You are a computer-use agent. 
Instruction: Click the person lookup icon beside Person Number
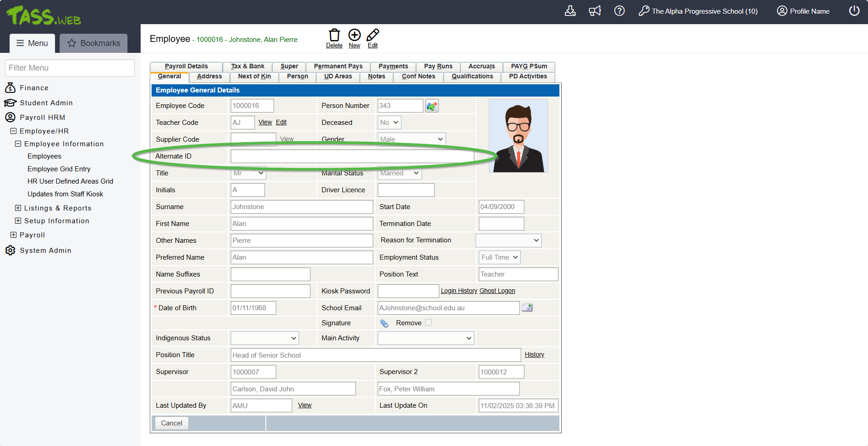coord(431,106)
